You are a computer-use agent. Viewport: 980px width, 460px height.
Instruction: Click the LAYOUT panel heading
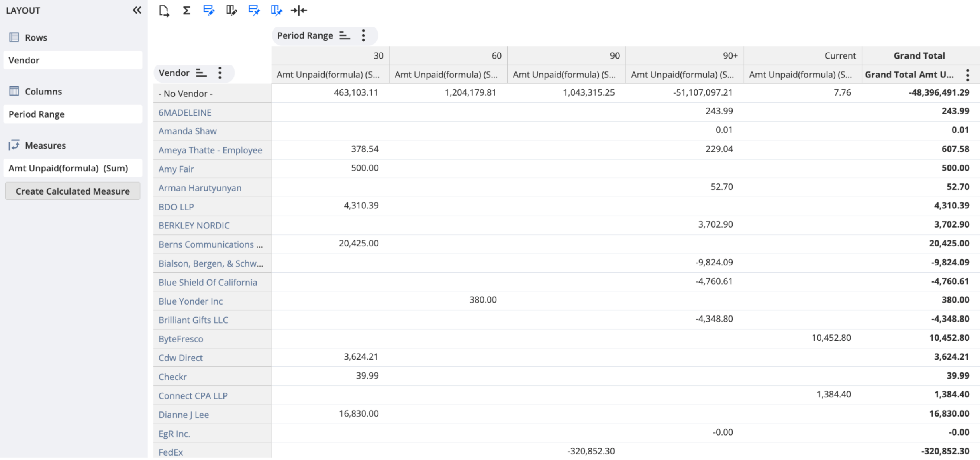(x=23, y=10)
